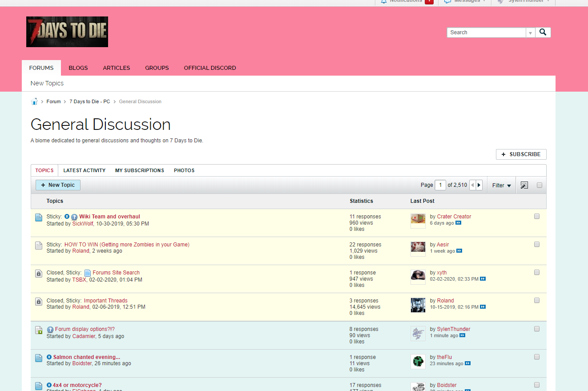Open the Messages dropdown in top bar
Viewport: 588px width, 391px height.
pos(465,1)
